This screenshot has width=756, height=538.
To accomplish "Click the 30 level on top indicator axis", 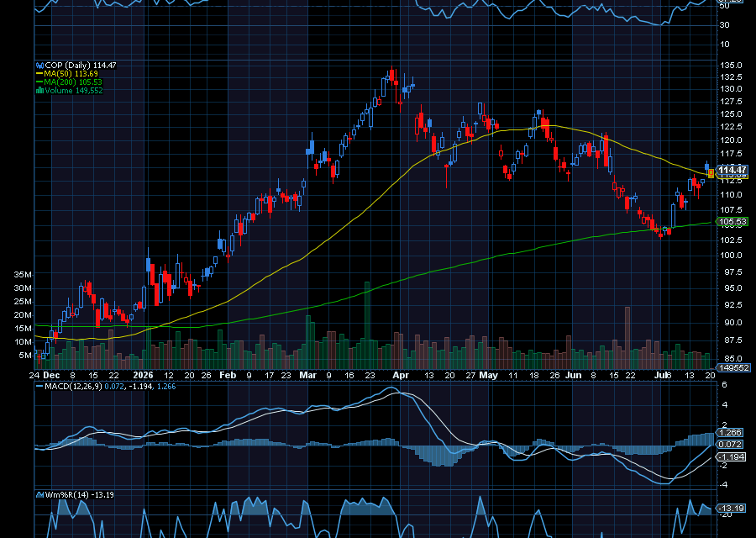I will tap(724, 24).
